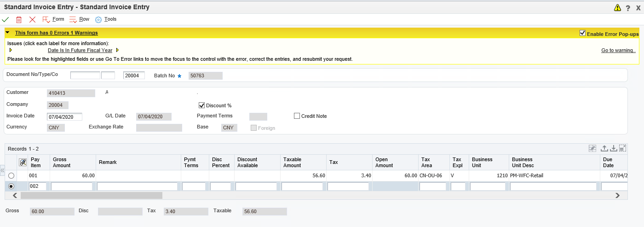Toggle Enable Error Pop-ups checkbox
This screenshot has height=227, width=644.
coord(583,33)
